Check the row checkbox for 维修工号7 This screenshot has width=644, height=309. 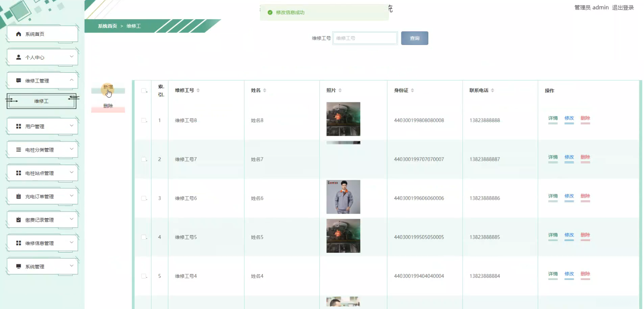144,159
